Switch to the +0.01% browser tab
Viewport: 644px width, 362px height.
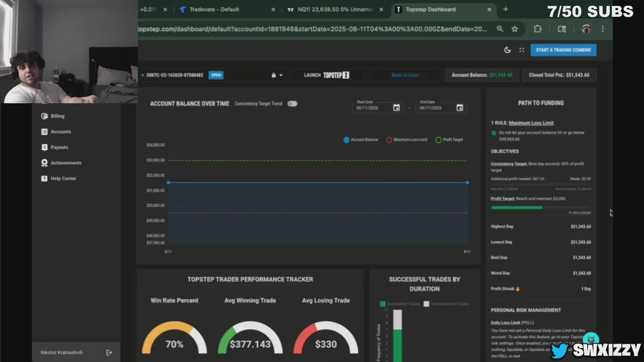tap(148, 10)
